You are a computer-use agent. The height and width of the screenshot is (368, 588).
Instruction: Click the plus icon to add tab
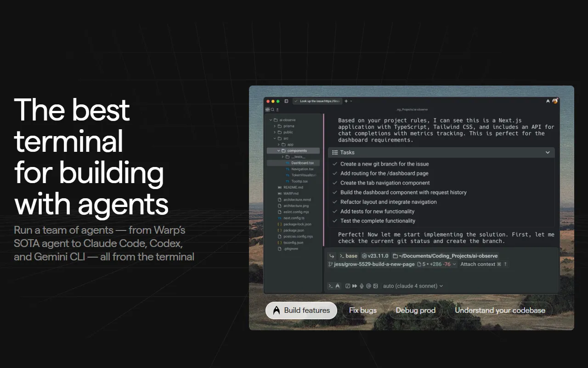(346, 101)
